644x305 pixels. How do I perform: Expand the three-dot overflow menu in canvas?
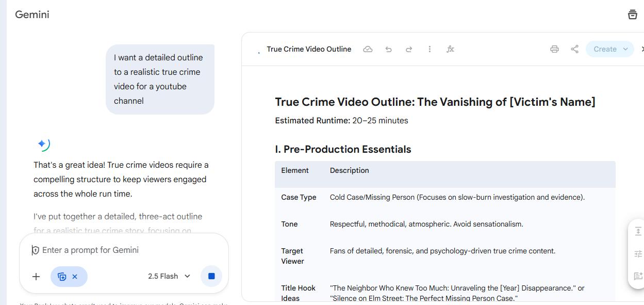(430, 49)
